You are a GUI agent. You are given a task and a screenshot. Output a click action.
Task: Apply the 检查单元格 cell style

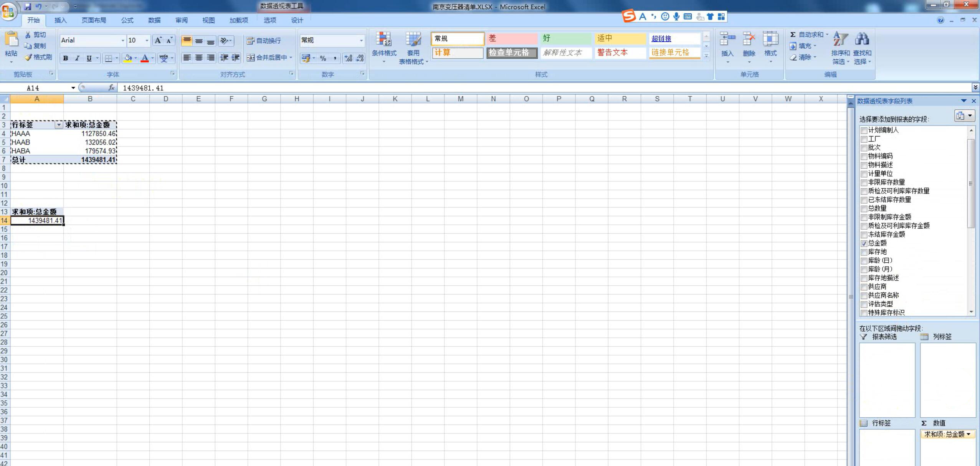[512, 53]
